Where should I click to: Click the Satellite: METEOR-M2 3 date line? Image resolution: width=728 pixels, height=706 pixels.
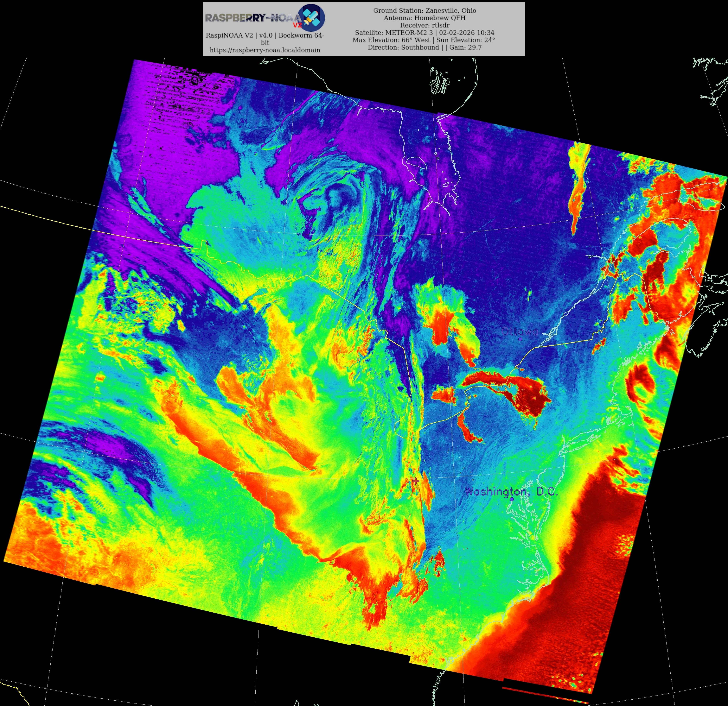click(425, 33)
